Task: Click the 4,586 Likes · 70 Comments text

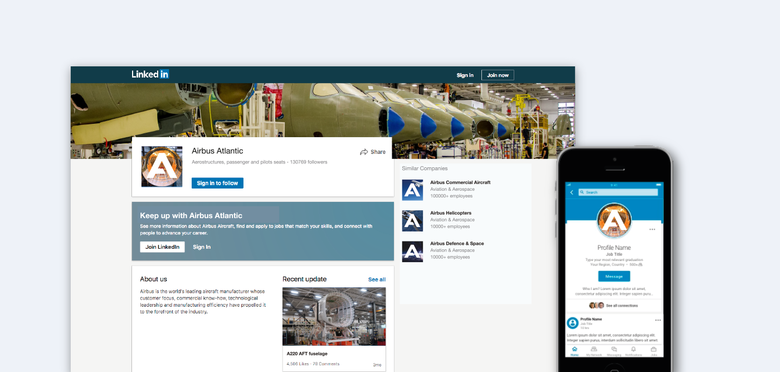Action: click(313, 364)
